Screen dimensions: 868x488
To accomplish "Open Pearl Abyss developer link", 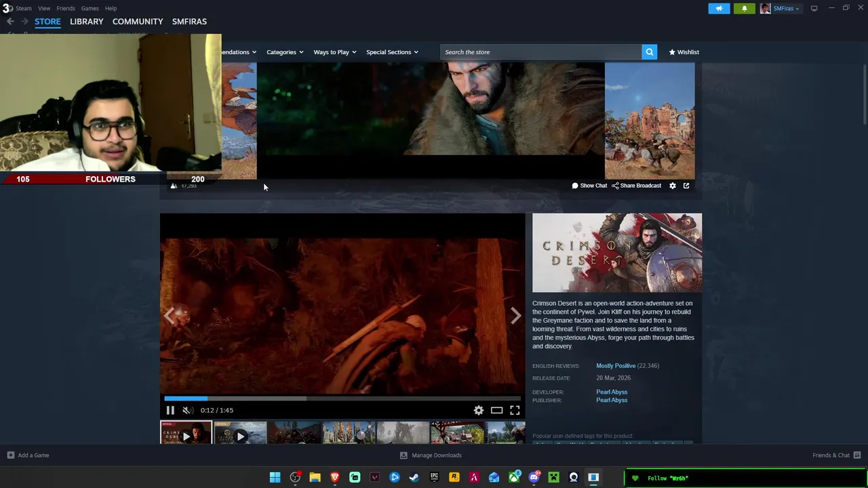I will (x=612, y=392).
